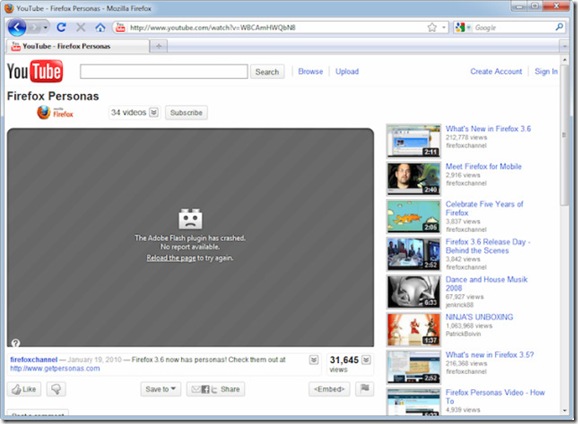
Task: Open Celebrate Five Years of Firefox thumbnail
Action: click(414, 216)
